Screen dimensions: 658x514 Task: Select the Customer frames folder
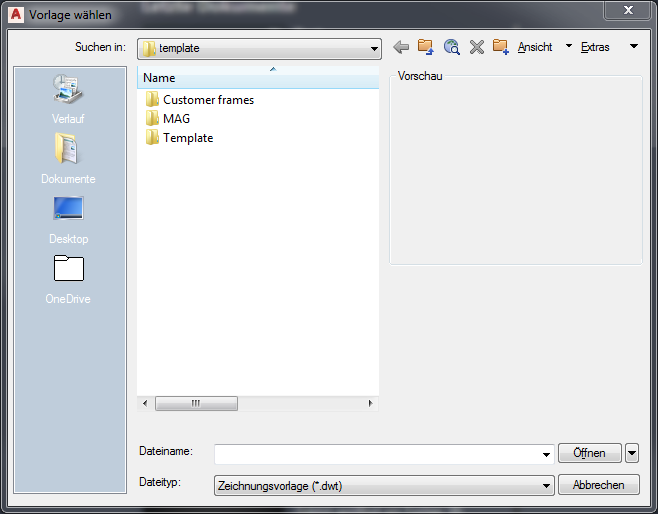coord(208,100)
